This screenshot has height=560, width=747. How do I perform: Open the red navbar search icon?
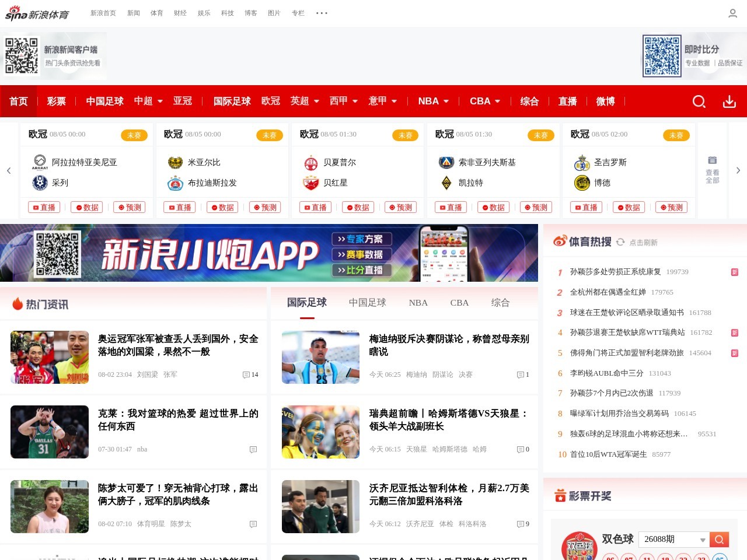coord(699,101)
